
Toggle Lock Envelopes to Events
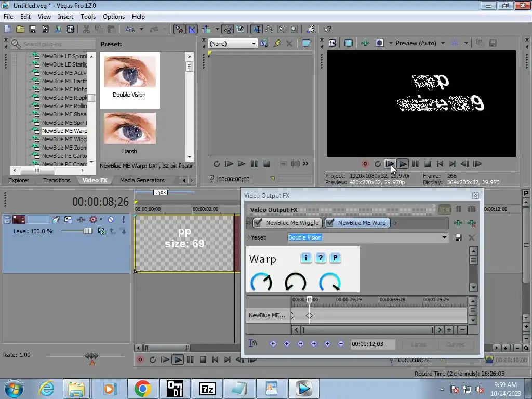click(x=229, y=30)
